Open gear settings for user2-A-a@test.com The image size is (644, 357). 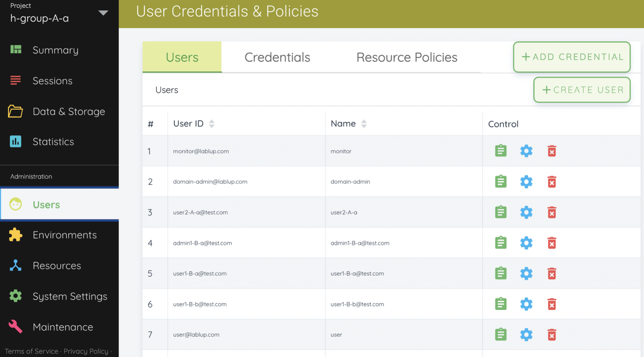tap(526, 212)
